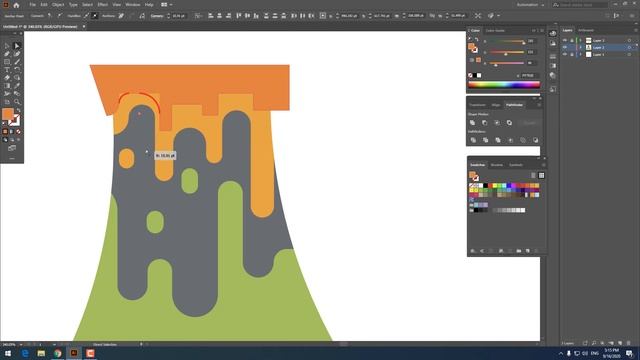The width and height of the screenshot is (640, 360).
Task: Expand Layer 3 disclosure arrow
Action: point(581,40)
